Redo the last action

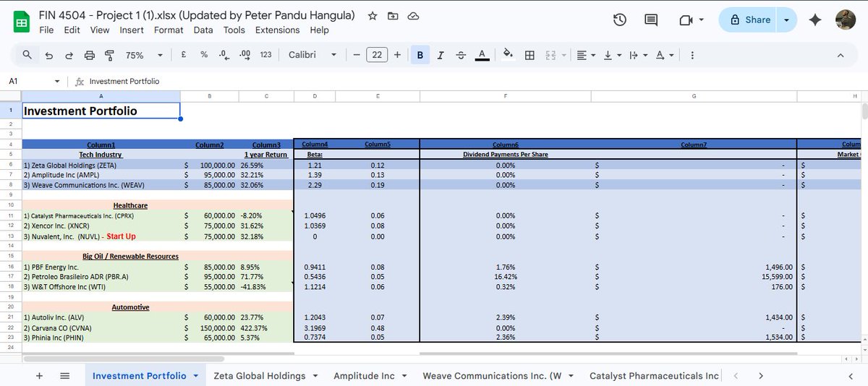tap(69, 55)
